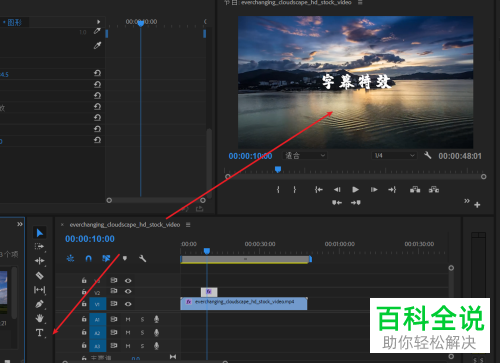Click duration readout 00:00:48:01

pyautogui.click(x=460, y=156)
